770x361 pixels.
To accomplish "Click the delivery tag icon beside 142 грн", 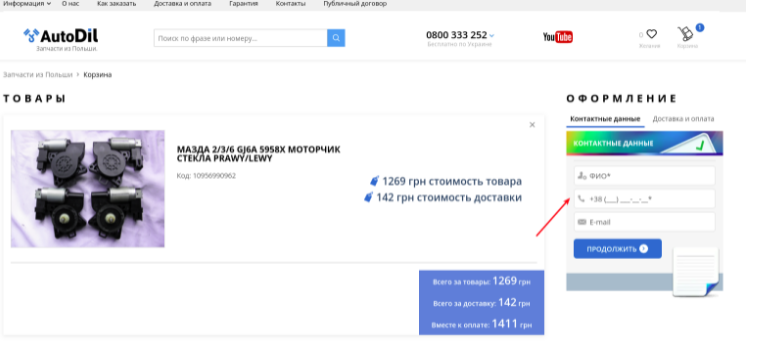I will coord(368,197).
